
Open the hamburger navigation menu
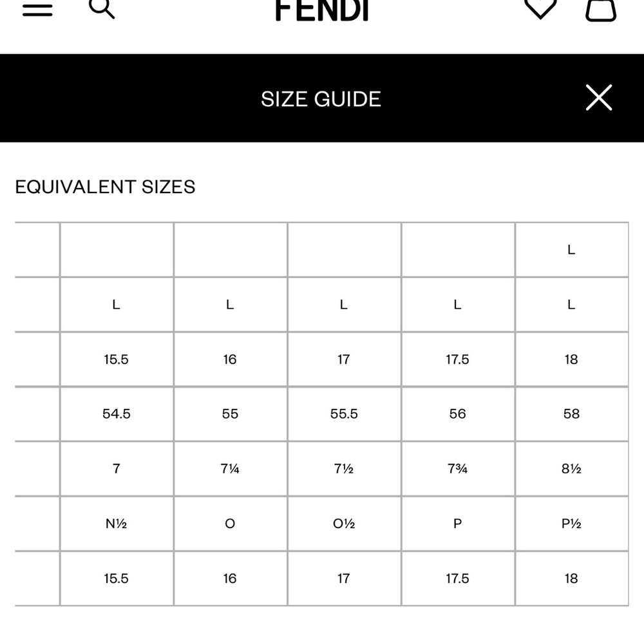[x=38, y=8]
